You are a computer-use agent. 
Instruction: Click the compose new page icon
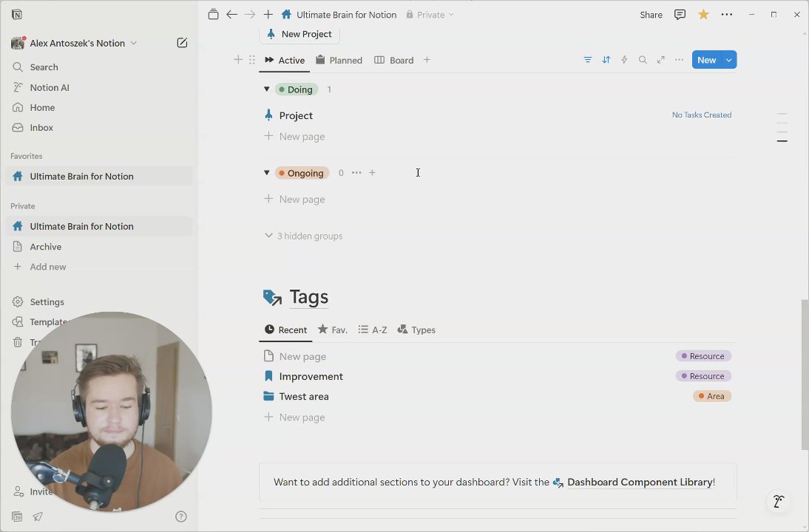(182, 43)
